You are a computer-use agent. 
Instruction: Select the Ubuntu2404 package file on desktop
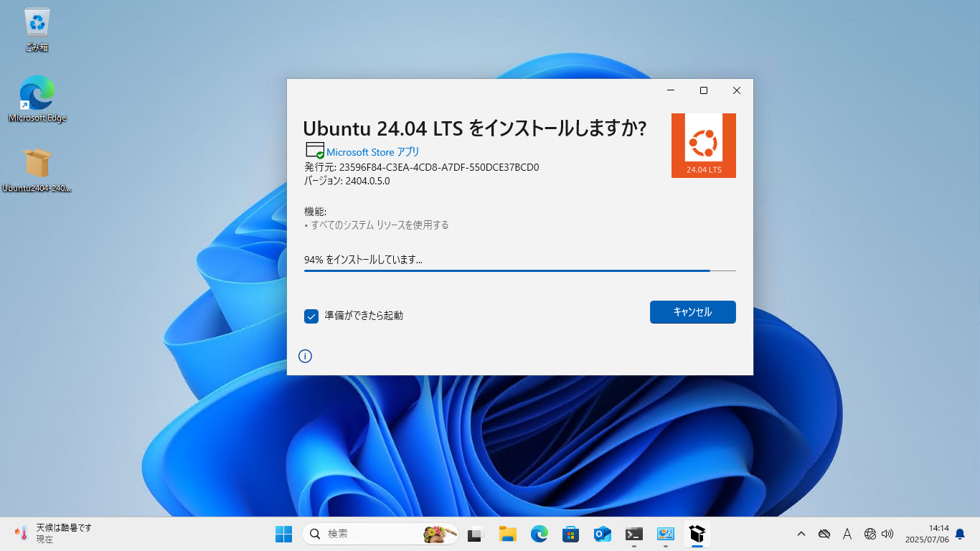(37, 170)
